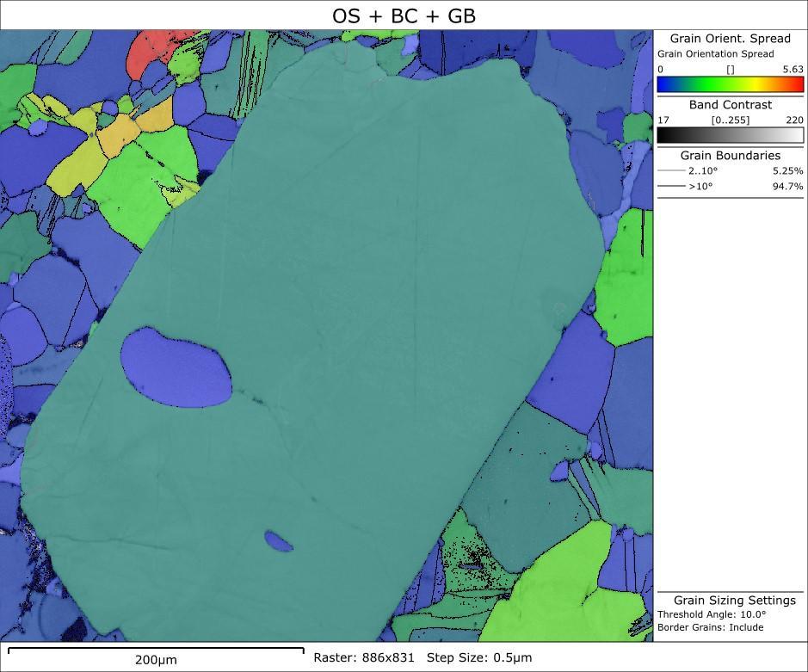Click the Band Contrast grayscale bar
The width and height of the screenshot is (808, 672).
[730, 135]
